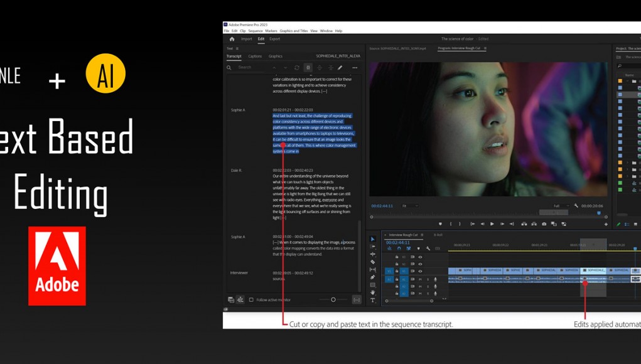Open timeline display settings wrench
Image resolution: width=641 pixels, height=364 pixels.
pyautogui.click(x=428, y=249)
